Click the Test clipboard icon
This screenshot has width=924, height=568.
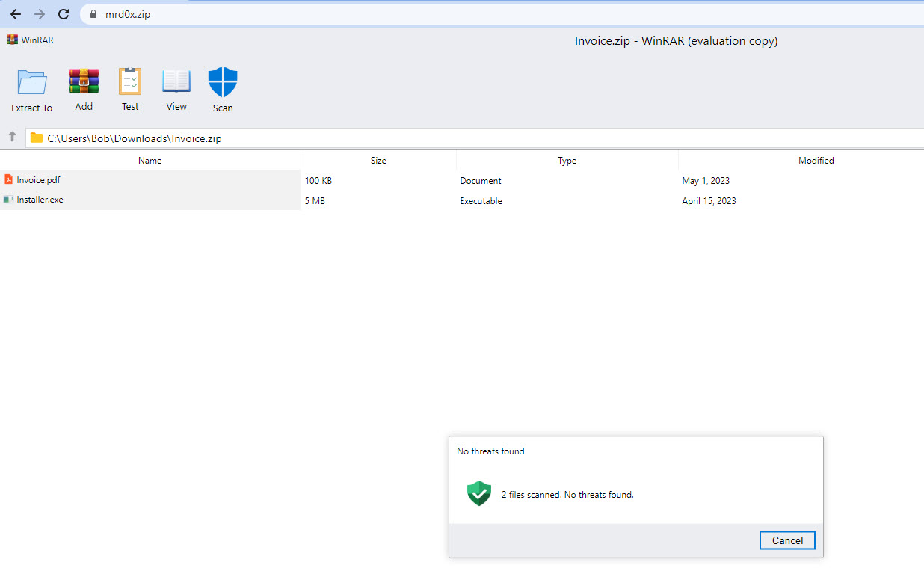point(130,81)
